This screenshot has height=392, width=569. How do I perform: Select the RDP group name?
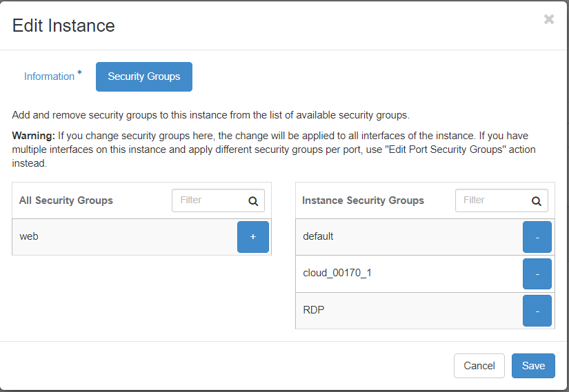click(x=314, y=310)
